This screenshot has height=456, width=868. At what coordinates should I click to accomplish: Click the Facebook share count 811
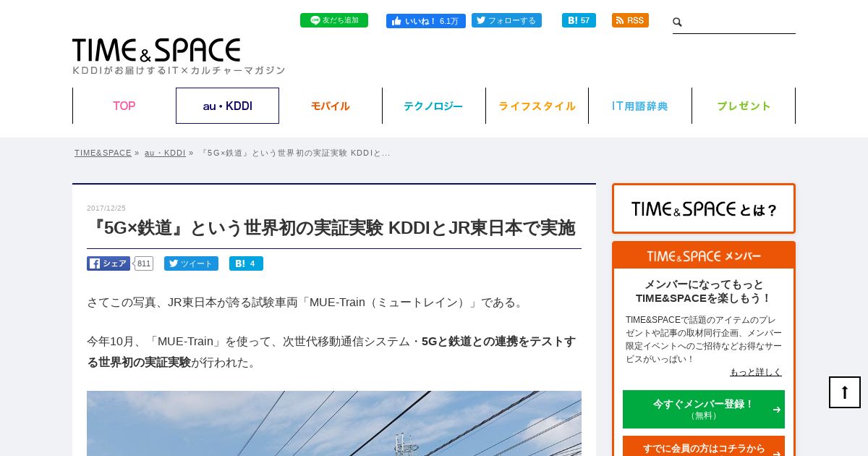[x=144, y=263]
